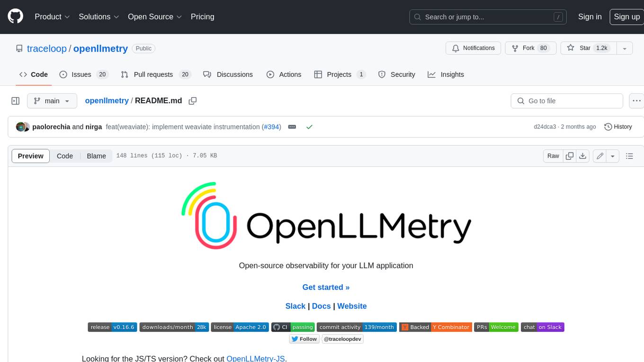Open paolorechia's profile link
644x362 pixels.
(x=51, y=127)
